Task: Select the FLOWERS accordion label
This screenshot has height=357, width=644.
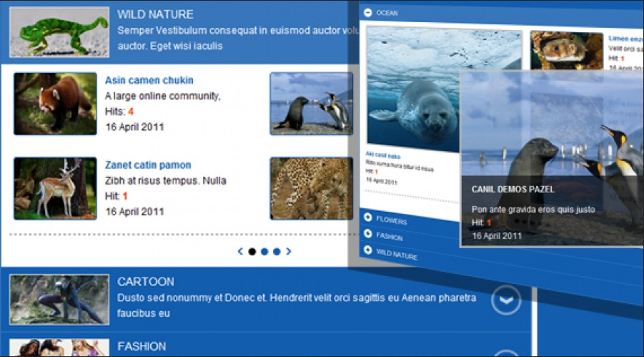Action: coord(392,220)
